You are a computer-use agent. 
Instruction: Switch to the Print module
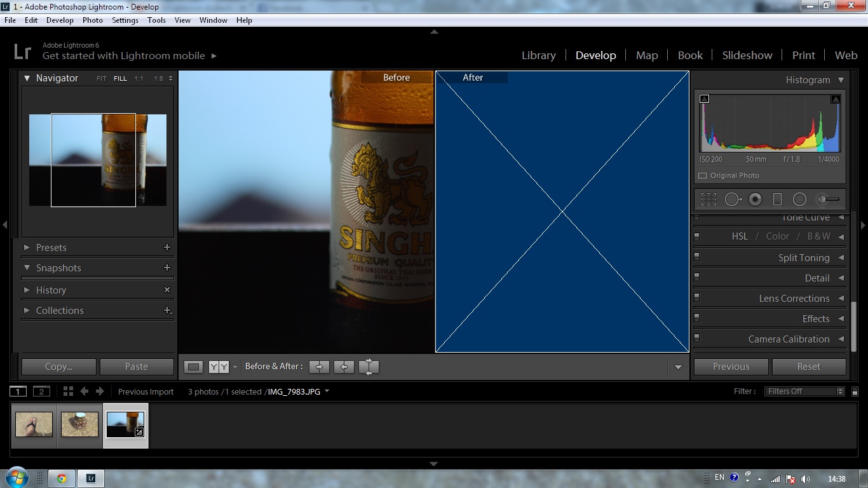tap(803, 55)
